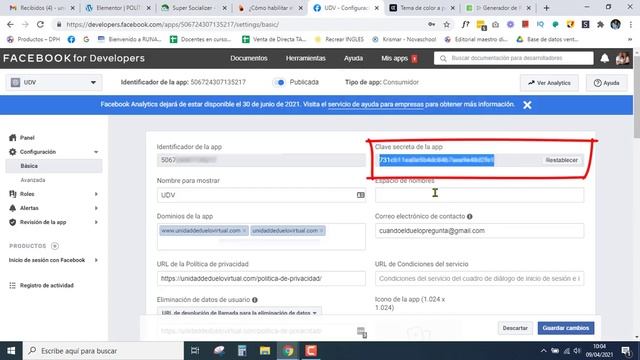Screen dimensions: 640x360
Task: Bookmark this page with star icon
Action: [x=447, y=24]
